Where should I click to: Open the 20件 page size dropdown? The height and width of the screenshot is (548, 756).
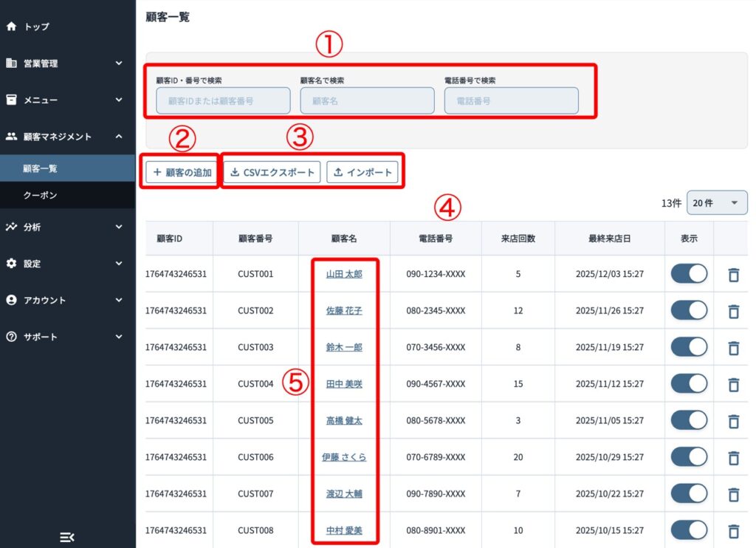716,202
